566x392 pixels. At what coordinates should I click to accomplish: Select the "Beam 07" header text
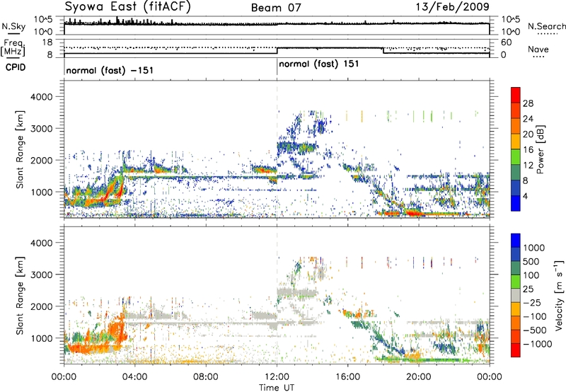pos(276,8)
